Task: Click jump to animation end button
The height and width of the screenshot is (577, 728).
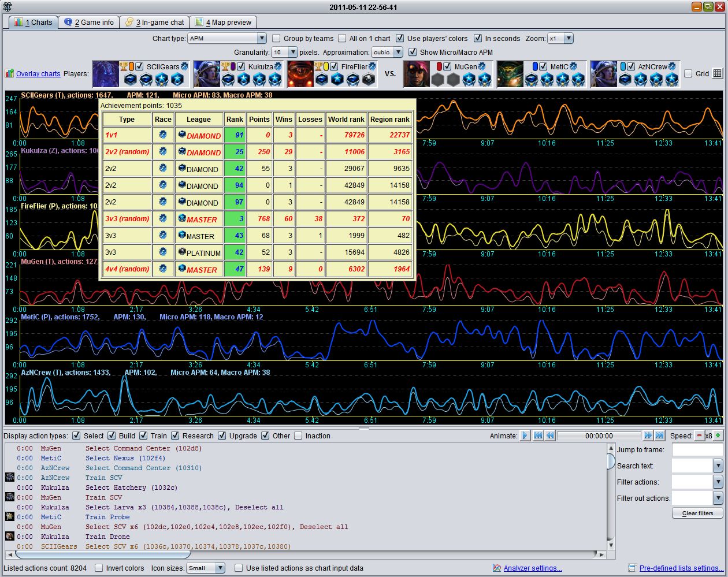Action: coord(659,435)
